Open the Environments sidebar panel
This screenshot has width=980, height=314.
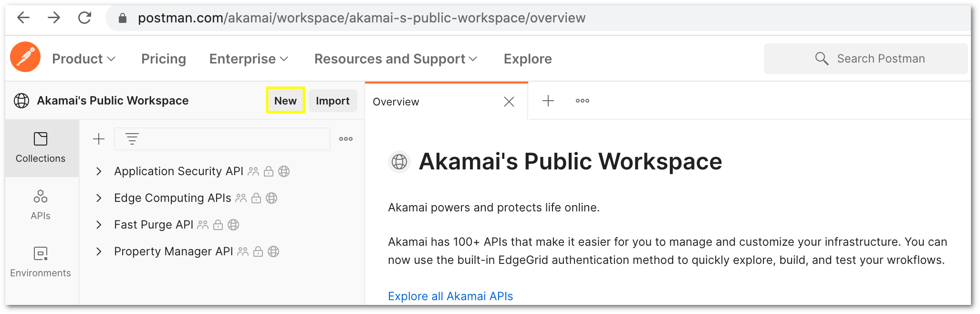click(41, 262)
